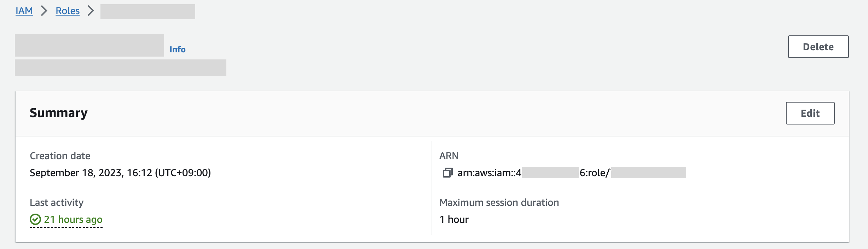This screenshot has width=868, height=249.
Task: Delete this IAM role
Action: pos(818,47)
